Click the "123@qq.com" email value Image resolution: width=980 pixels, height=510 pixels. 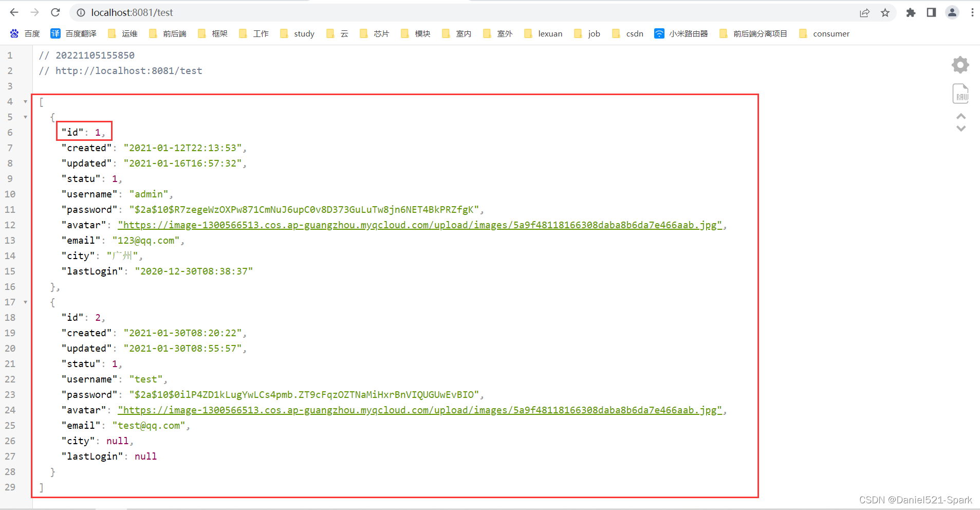(146, 240)
